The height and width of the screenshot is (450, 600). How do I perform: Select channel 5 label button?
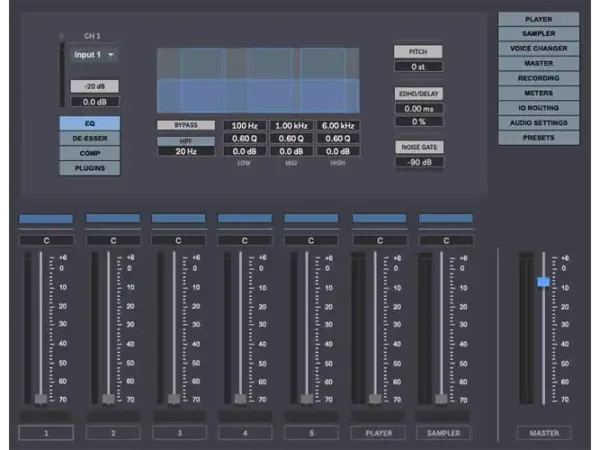(x=311, y=433)
